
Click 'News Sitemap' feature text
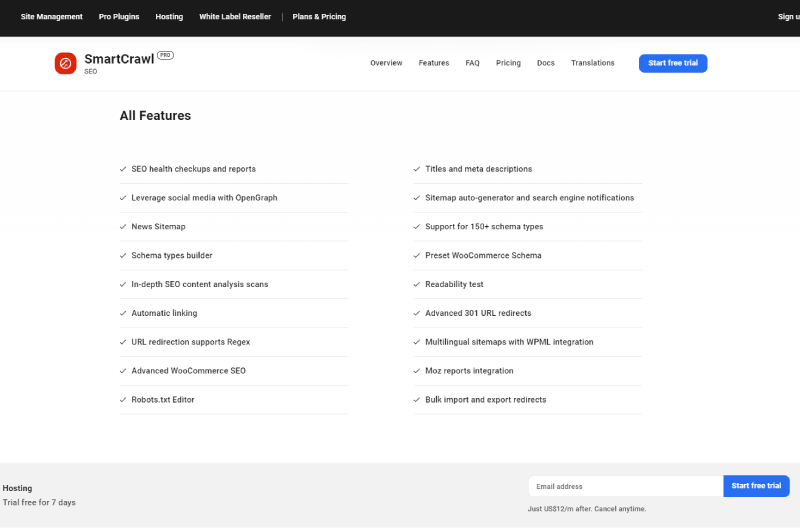click(x=158, y=226)
